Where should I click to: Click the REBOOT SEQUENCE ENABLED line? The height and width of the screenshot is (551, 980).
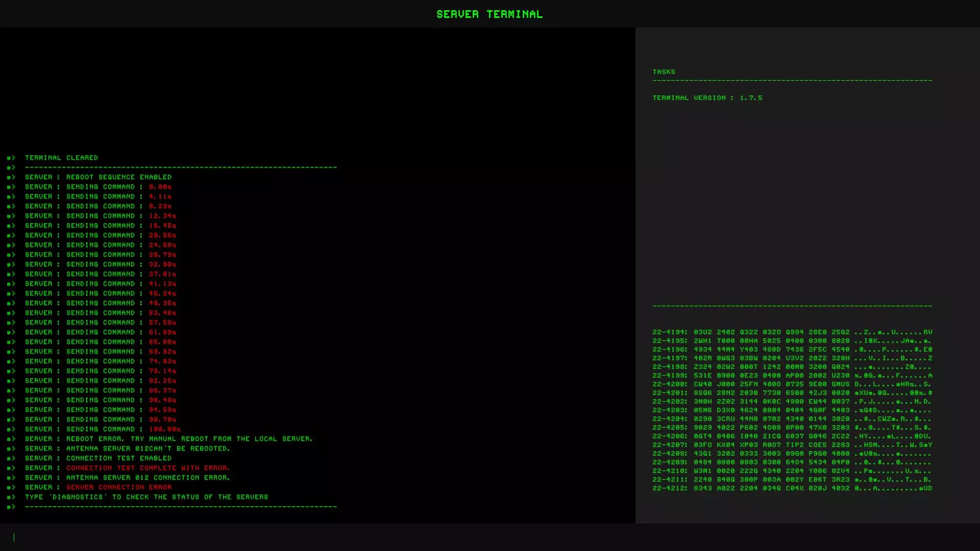point(98,177)
